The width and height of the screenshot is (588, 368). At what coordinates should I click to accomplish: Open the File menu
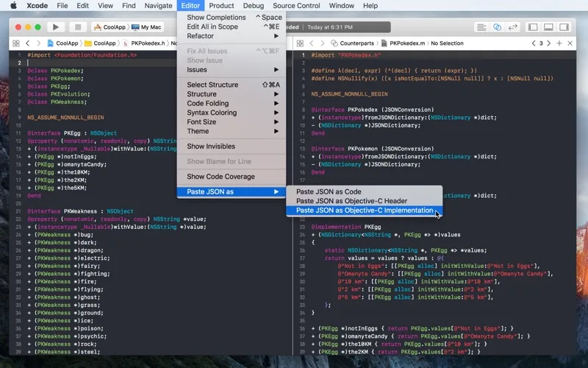[x=62, y=6]
